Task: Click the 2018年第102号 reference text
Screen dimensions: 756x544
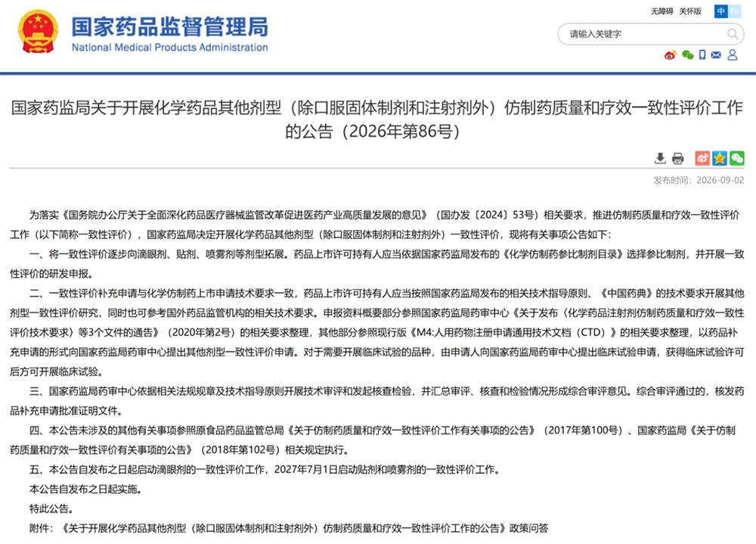Action: click(x=240, y=450)
